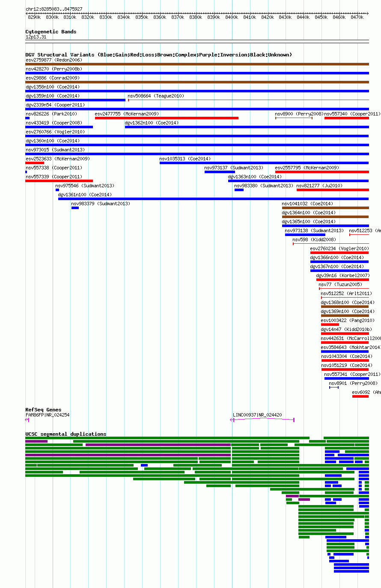
Task: Select the red esv2477755 loss bar
Action: [167, 118]
